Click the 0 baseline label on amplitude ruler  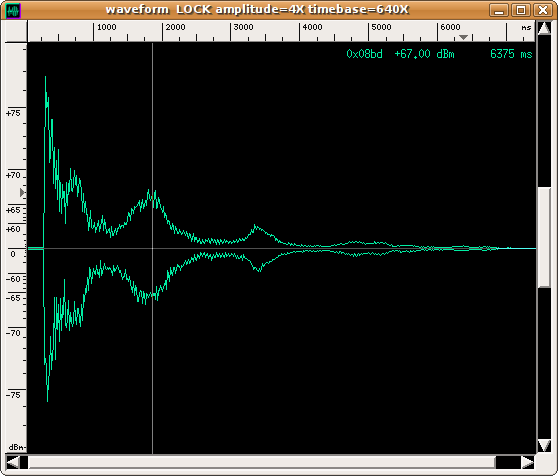pyautogui.click(x=13, y=254)
